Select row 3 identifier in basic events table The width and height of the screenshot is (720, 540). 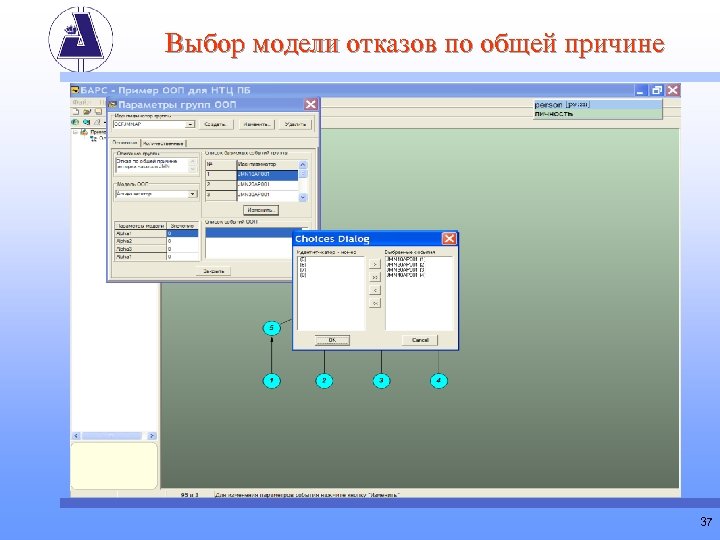point(267,195)
